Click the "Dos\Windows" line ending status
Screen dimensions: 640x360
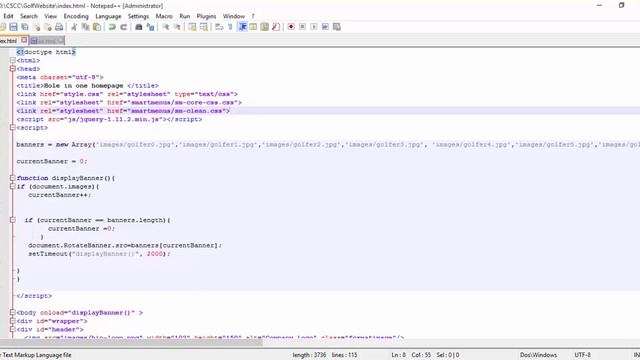(538, 355)
